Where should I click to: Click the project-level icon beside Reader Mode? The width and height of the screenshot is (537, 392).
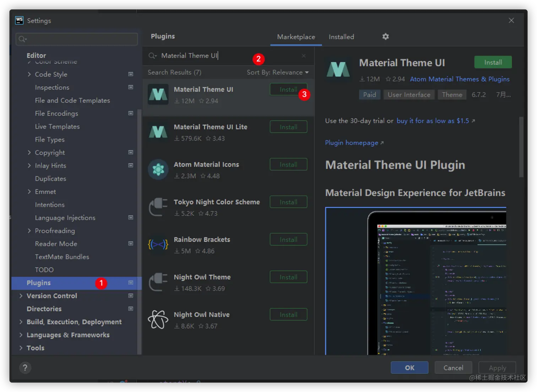click(131, 243)
